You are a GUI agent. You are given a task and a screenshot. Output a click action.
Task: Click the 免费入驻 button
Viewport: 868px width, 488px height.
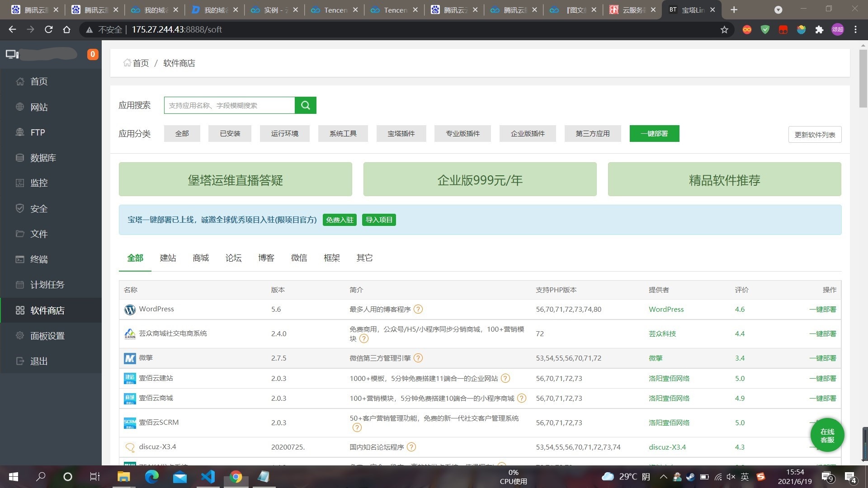point(340,220)
